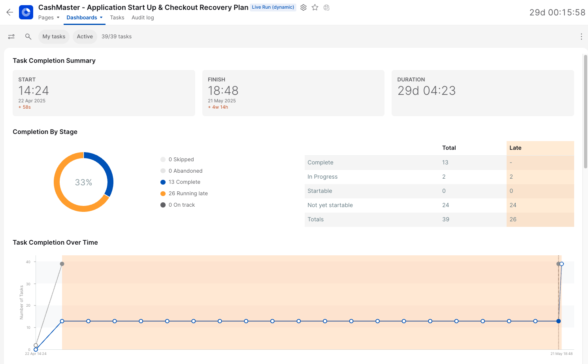Select the In Progress row label
Image resolution: width=588 pixels, height=364 pixels.
tap(322, 177)
